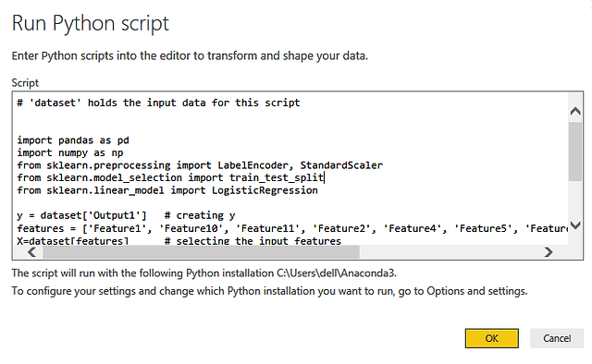Viewport: 592px width, 364px height.
Task: Click the LogisticRegression import line
Action: 167,190
